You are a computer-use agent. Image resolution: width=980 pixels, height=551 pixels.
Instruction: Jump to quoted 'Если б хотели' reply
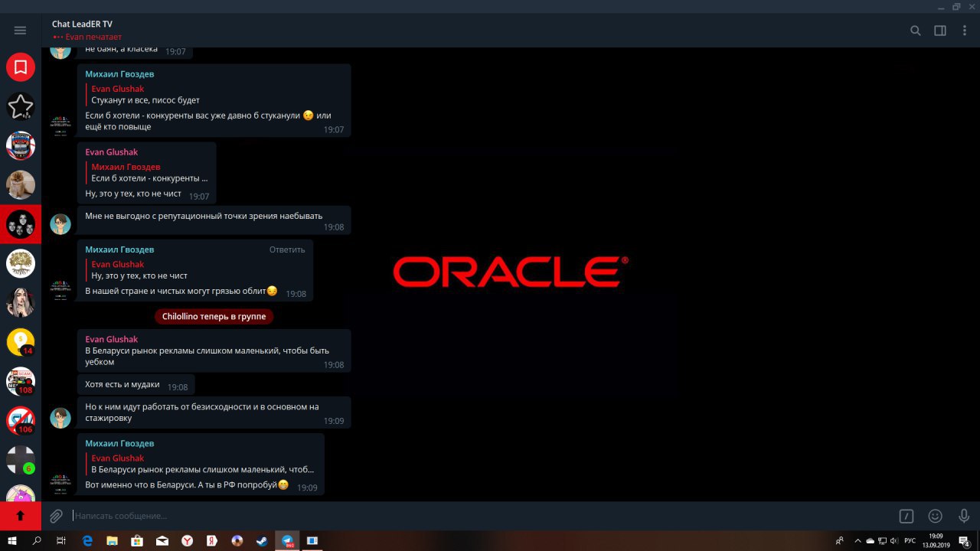[149, 172]
